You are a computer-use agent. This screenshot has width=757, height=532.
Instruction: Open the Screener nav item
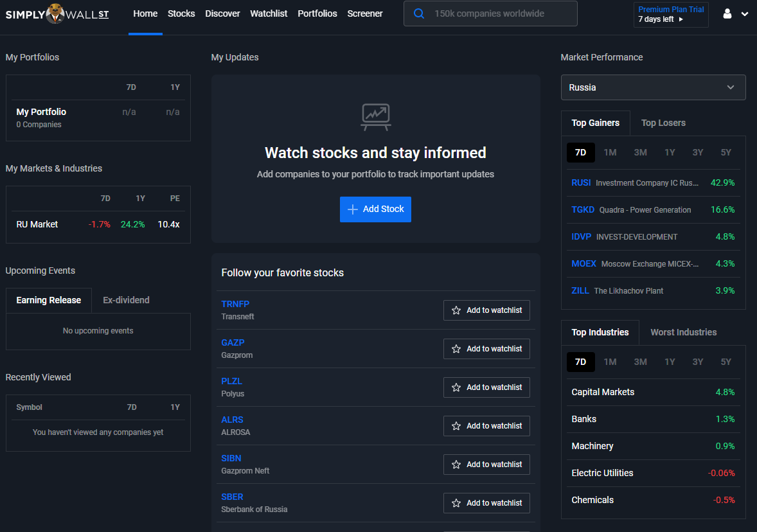point(365,13)
